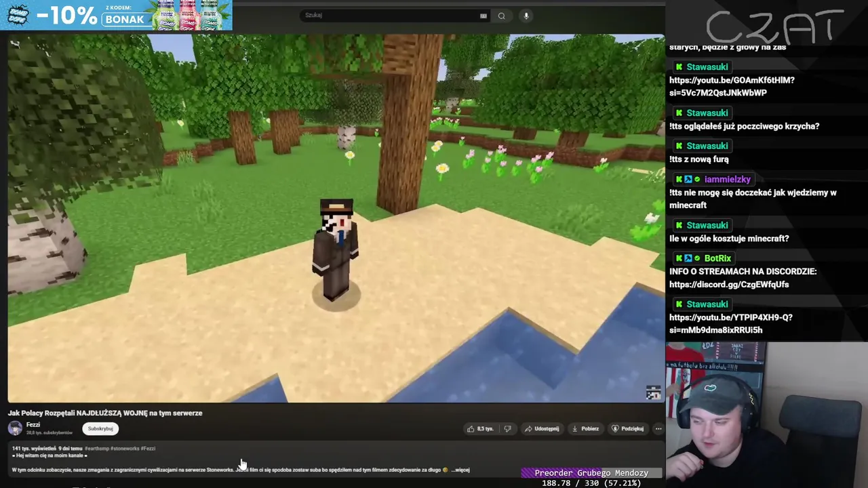Expand the description with ...więcej
The width and height of the screenshot is (868, 488).
[x=460, y=470]
